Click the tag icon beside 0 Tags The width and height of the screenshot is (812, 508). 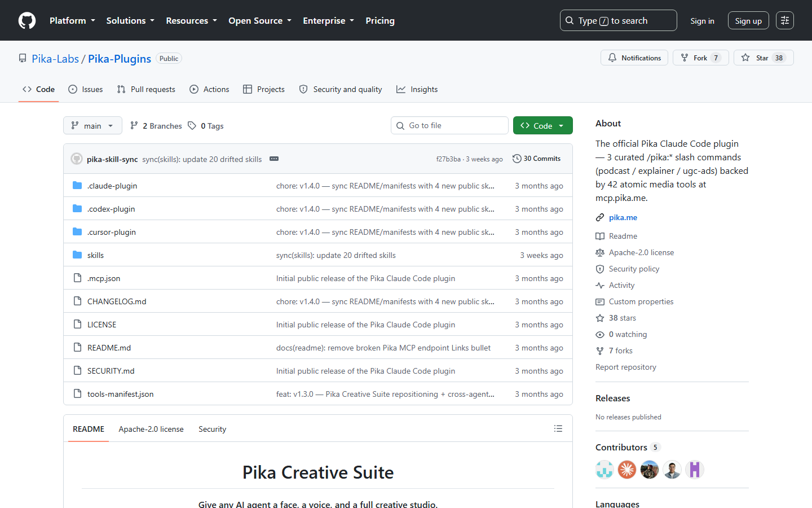pyautogui.click(x=192, y=125)
